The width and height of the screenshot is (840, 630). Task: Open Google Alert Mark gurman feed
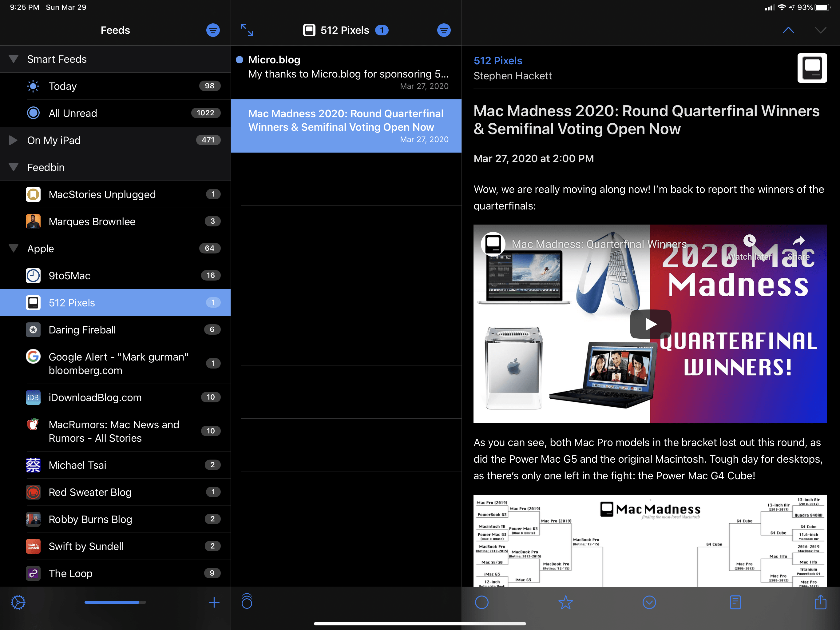[x=115, y=363]
